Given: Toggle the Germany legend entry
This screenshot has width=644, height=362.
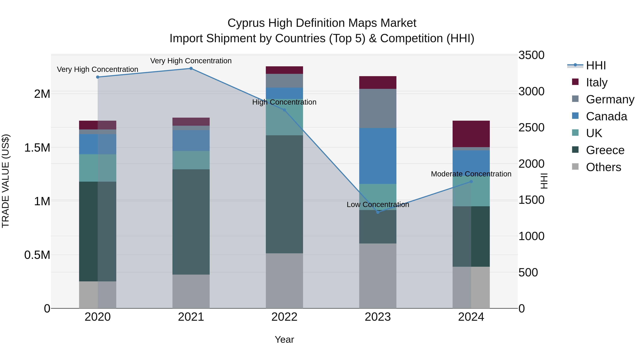Looking at the screenshot, I should pyautogui.click(x=603, y=99).
